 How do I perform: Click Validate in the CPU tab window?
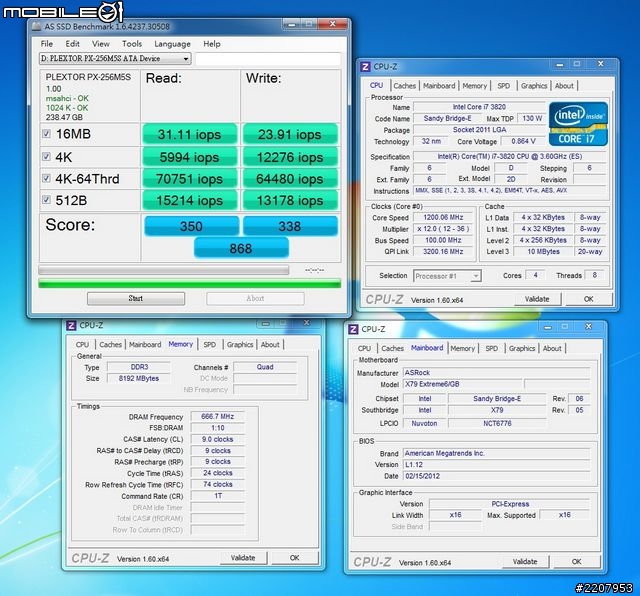click(x=537, y=299)
